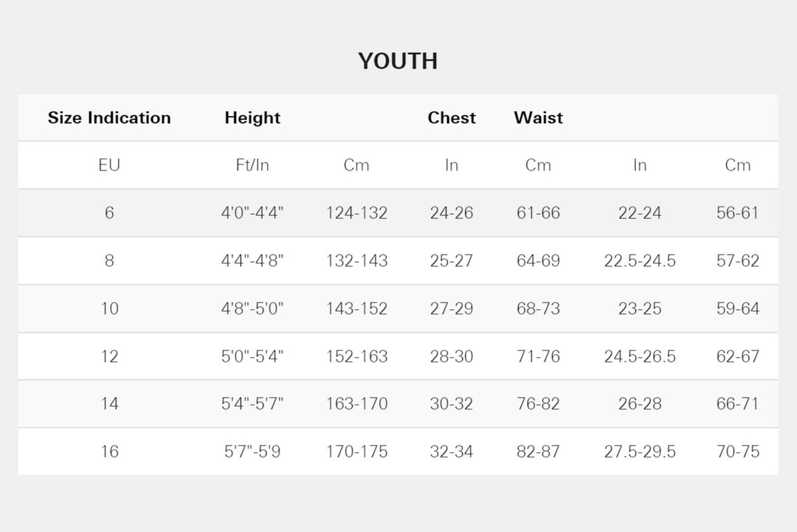Click EU size 14 cell
Viewport: 797px width, 532px height.
[x=109, y=404]
